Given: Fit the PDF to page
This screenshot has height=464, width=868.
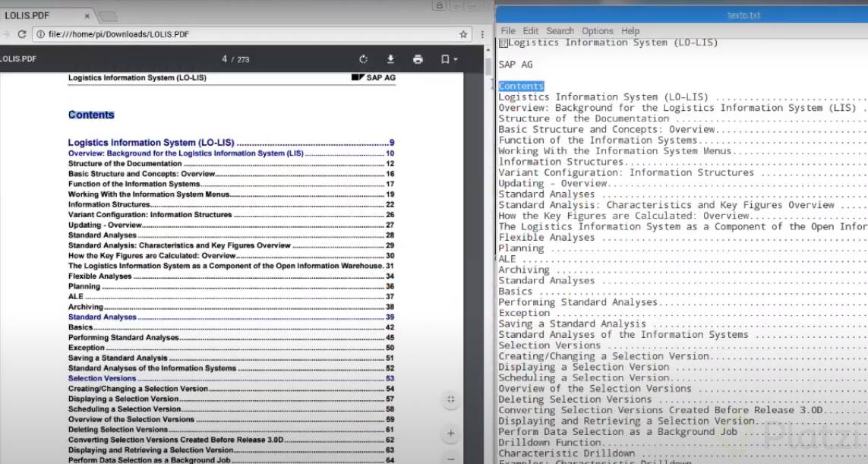Looking at the screenshot, I should click(x=450, y=399).
